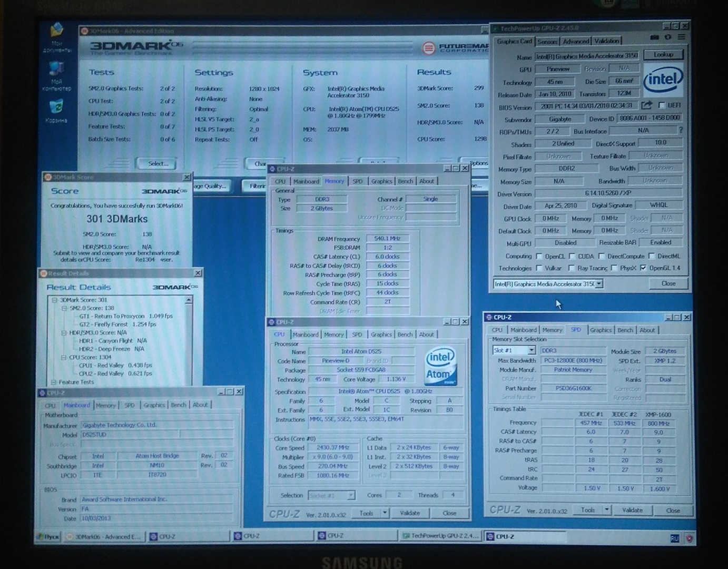
Task: Open the GPU selection dropdown in GPU-Z
Action: coord(598,284)
